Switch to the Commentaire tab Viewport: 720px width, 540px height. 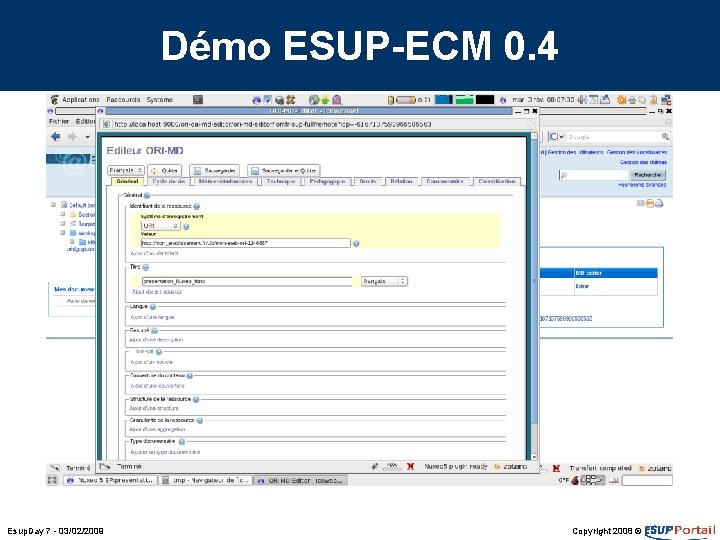click(x=444, y=181)
